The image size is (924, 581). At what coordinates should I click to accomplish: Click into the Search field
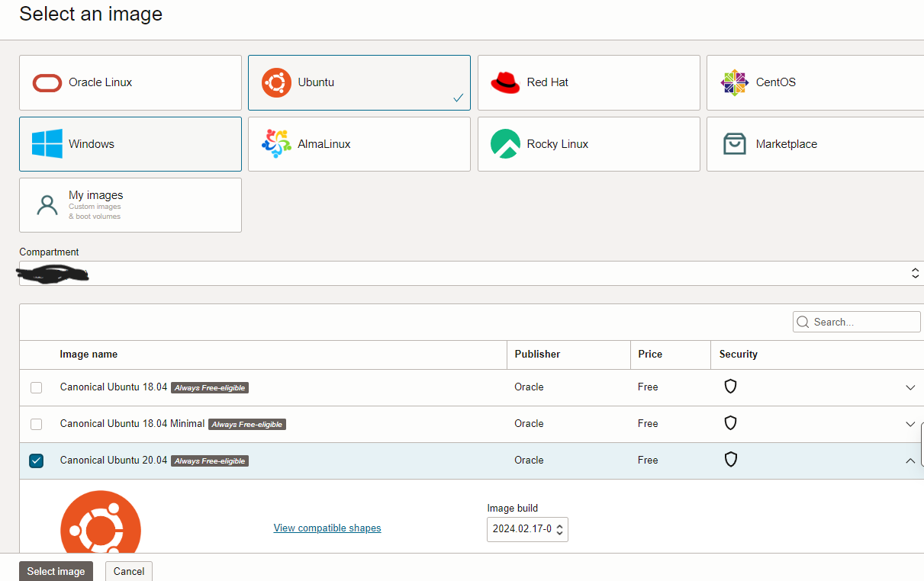[857, 322]
